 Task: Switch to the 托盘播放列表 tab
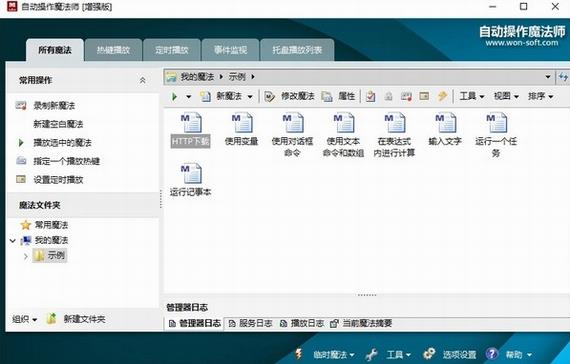tap(297, 50)
